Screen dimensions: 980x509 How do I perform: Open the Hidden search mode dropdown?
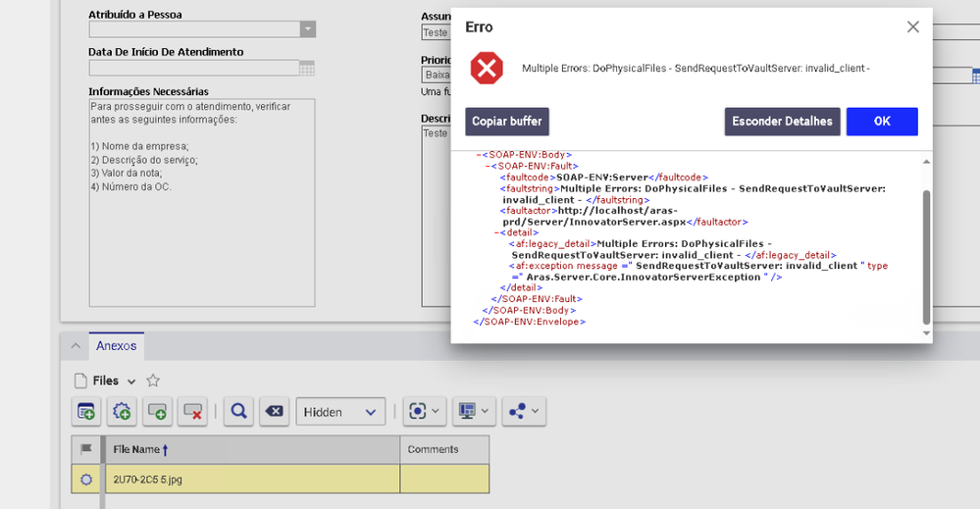(340, 413)
